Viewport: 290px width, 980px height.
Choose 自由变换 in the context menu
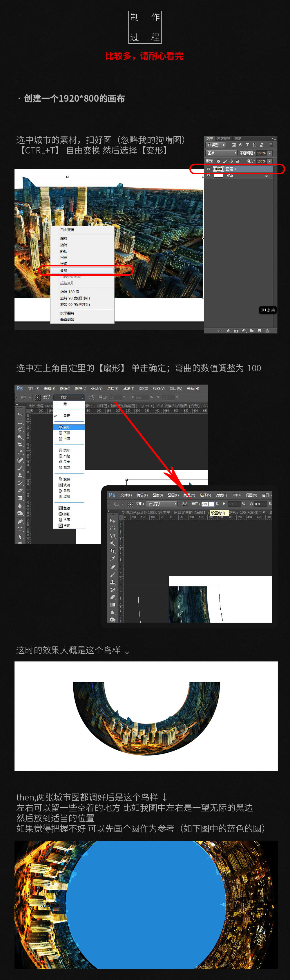[x=82, y=230]
